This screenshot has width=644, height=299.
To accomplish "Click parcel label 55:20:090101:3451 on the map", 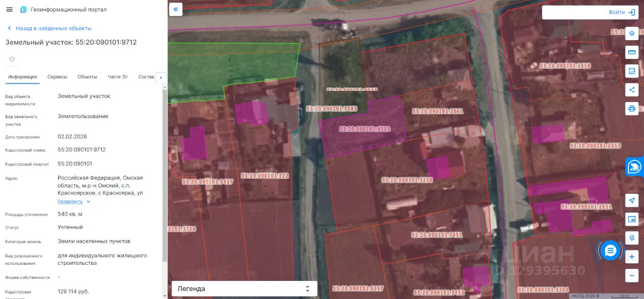I will click(x=437, y=235).
